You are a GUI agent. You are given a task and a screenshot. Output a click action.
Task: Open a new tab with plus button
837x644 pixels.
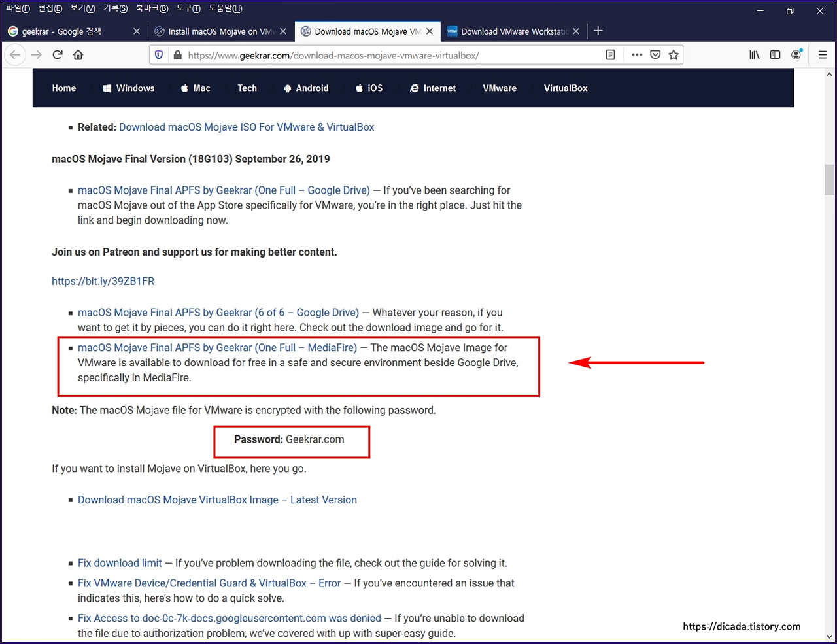click(598, 31)
